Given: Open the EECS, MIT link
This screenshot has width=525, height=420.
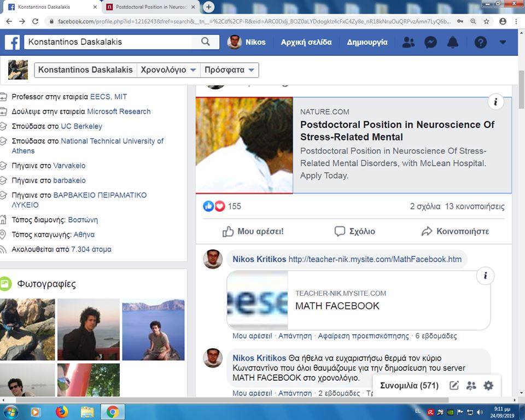Looking at the screenshot, I should 108,97.
